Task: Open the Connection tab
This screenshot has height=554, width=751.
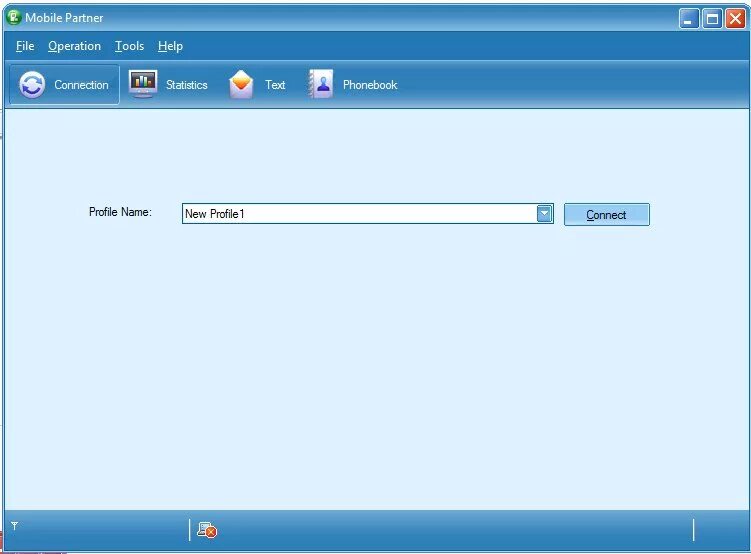Action: point(64,85)
